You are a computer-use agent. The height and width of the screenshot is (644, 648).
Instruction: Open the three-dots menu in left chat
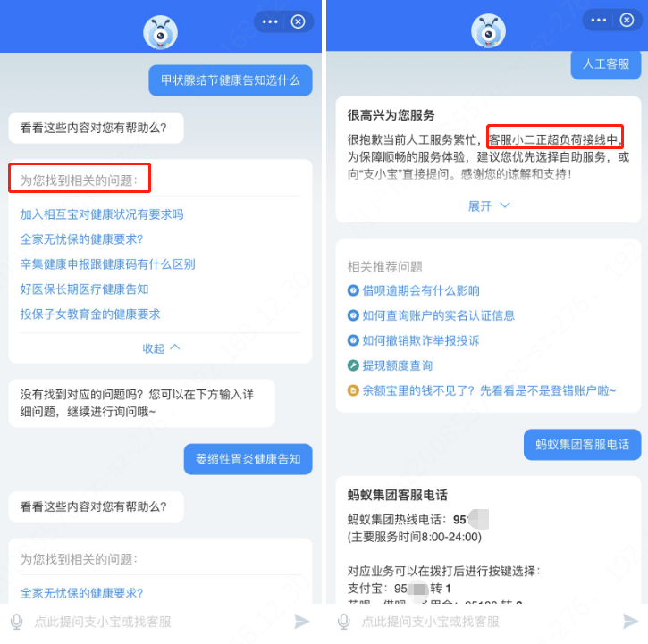tap(270, 21)
